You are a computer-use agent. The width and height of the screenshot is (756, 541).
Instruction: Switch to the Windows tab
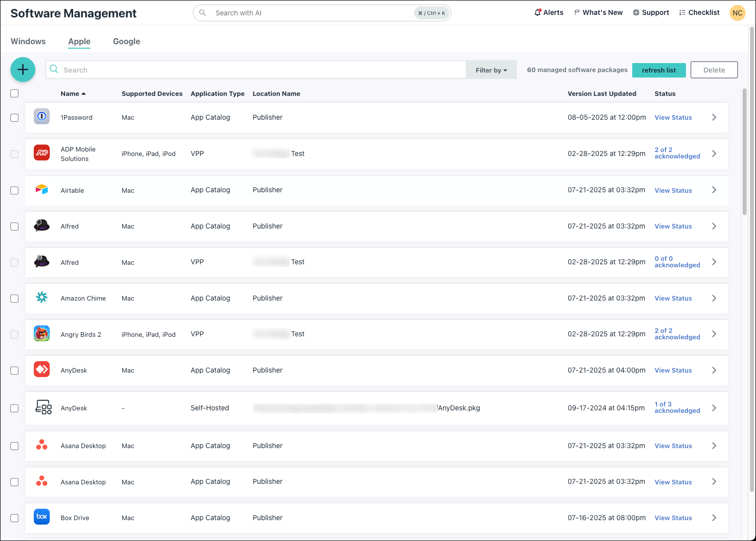pos(28,41)
